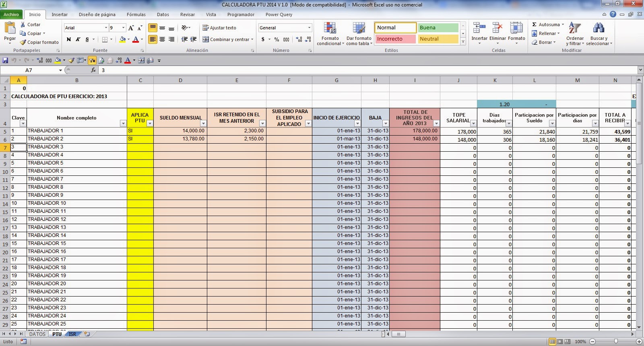The image size is (644, 346).
Task: Toggle Ajustar texto wrap
Action: [219, 28]
